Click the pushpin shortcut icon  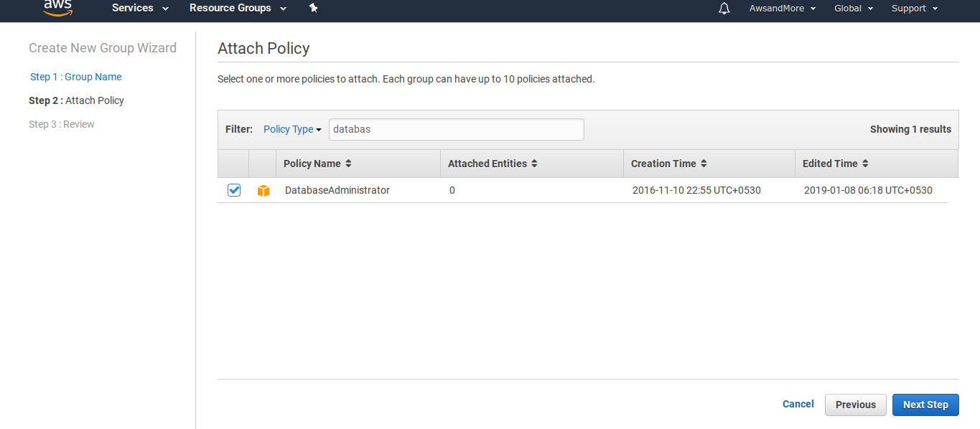click(x=313, y=8)
